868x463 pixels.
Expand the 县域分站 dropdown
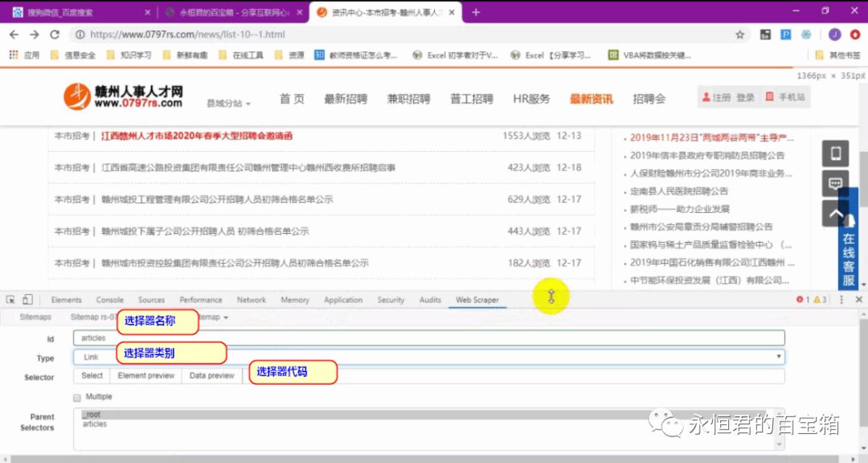coord(229,104)
